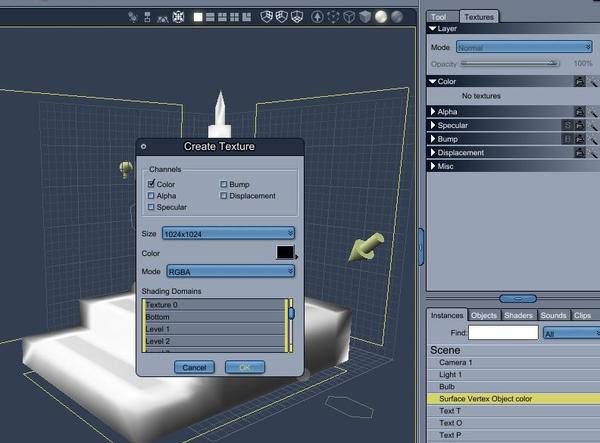Enable the Displacement channel checkbox
Screen dimensions: 600x443
point(224,195)
